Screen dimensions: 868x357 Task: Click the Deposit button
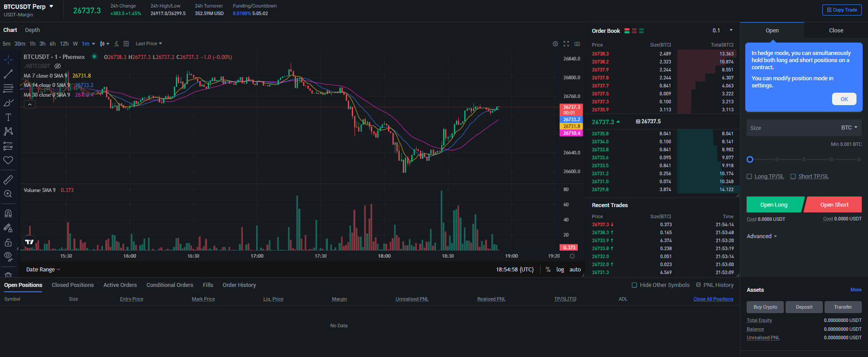coord(804,307)
